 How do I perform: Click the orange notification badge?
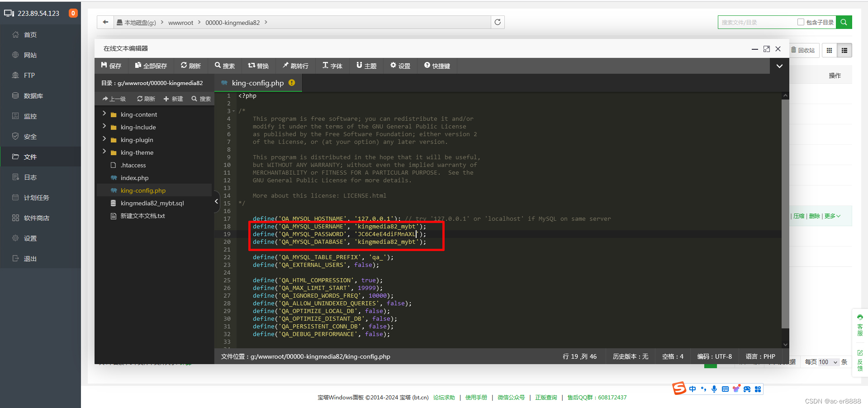(73, 13)
